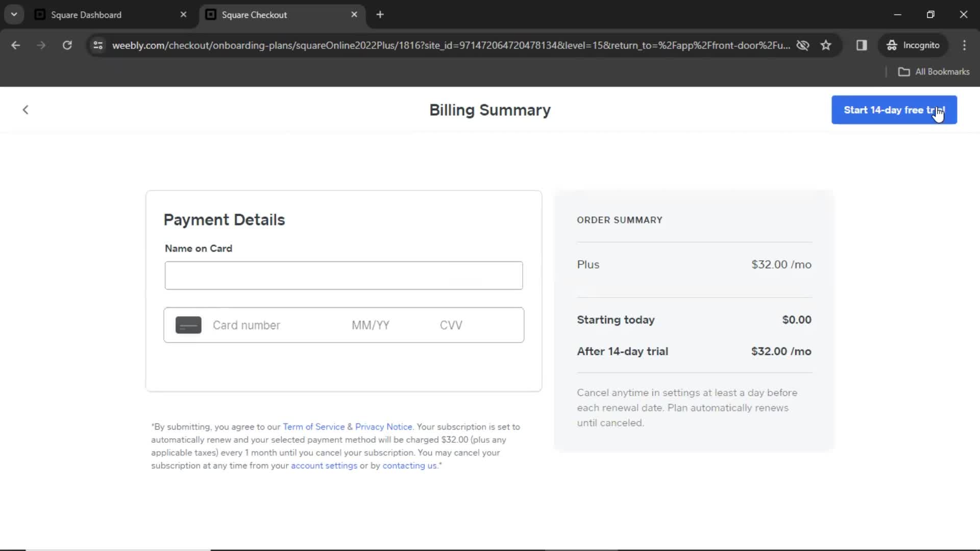Switch to the Square Dashboard tab
Viewport: 980px width, 551px height.
pyautogui.click(x=111, y=15)
